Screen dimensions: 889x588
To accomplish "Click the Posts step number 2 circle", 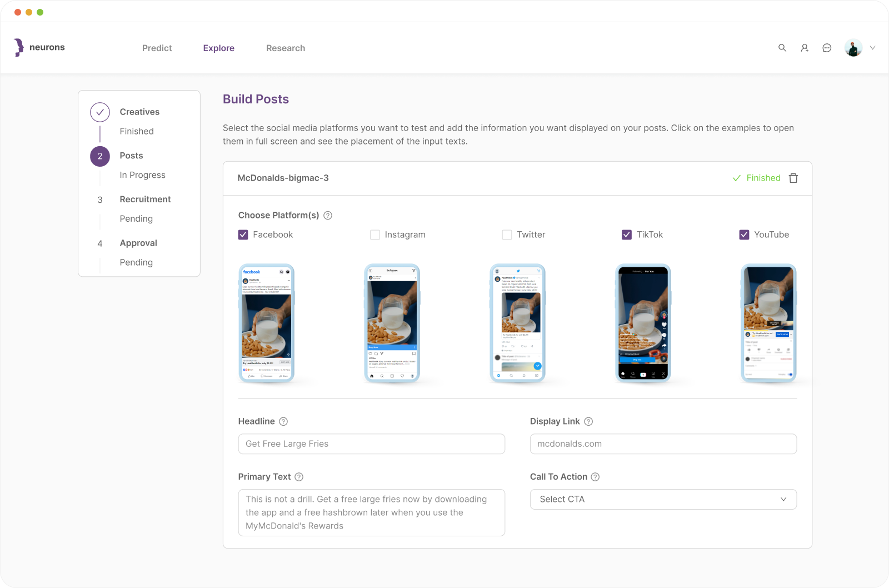I will point(100,156).
